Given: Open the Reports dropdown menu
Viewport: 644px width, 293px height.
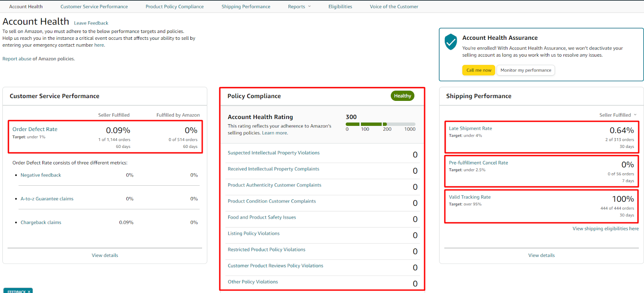Looking at the screenshot, I should pos(299,6).
